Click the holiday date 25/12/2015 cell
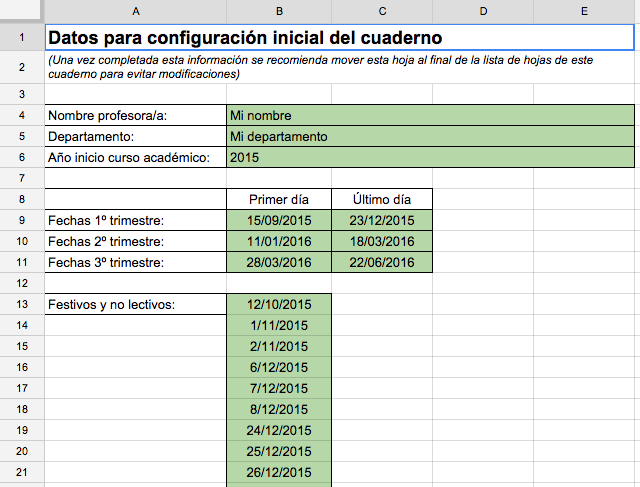Screen dimensions: 640x487 click(278, 451)
